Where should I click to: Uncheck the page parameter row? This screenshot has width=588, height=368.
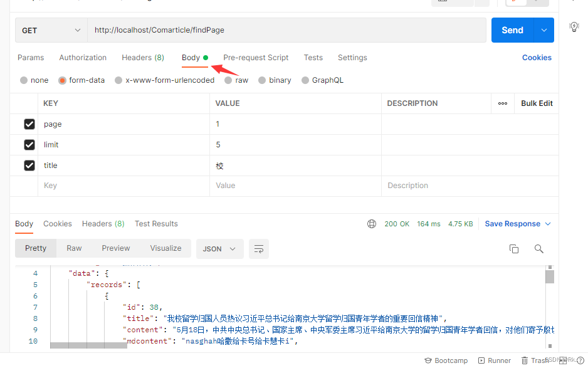(x=29, y=124)
